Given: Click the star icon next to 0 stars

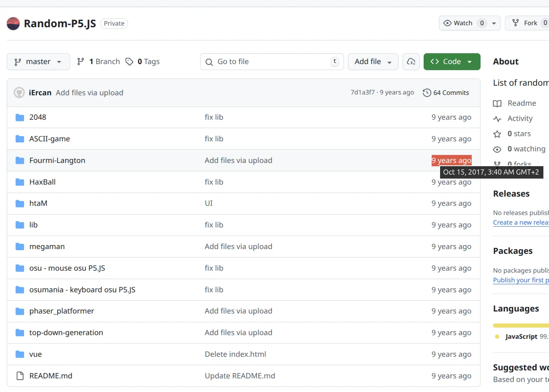Looking at the screenshot, I should (x=497, y=134).
